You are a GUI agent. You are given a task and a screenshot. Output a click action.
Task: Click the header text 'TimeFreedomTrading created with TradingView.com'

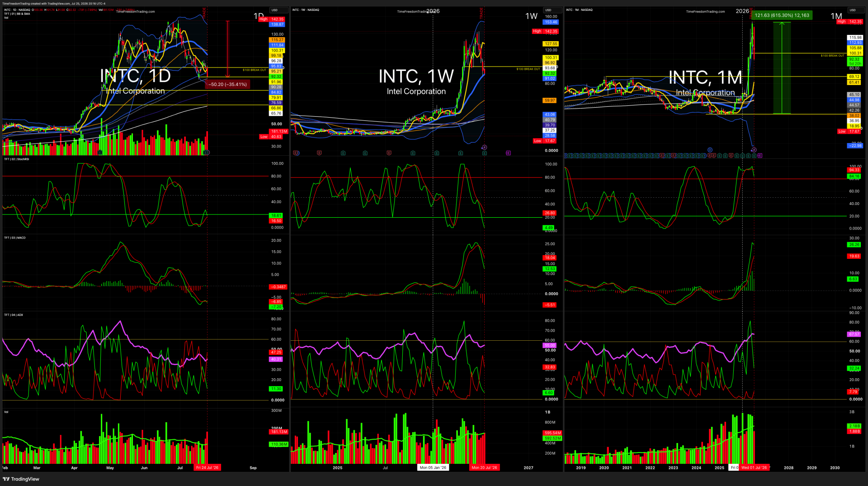click(36, 4)
